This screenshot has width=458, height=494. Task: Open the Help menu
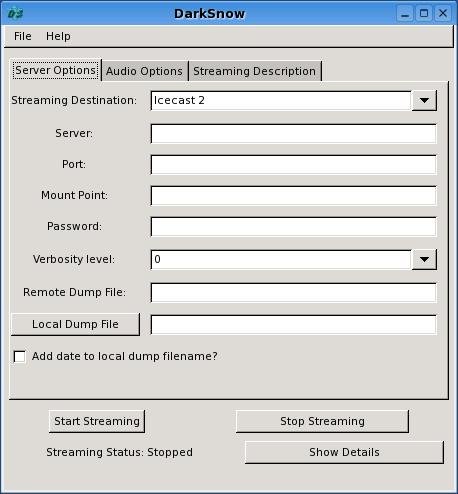click(x=58, y=36)
